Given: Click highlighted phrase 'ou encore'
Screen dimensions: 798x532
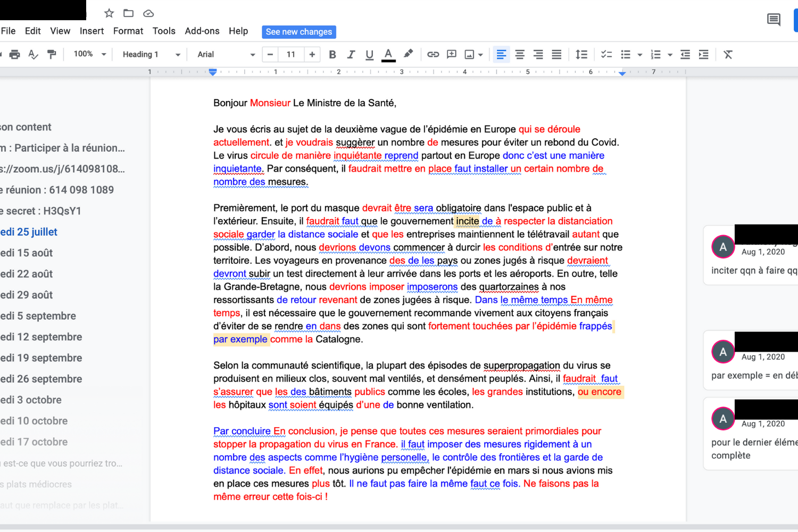Looking at the screenshot, I should [600, 392].
